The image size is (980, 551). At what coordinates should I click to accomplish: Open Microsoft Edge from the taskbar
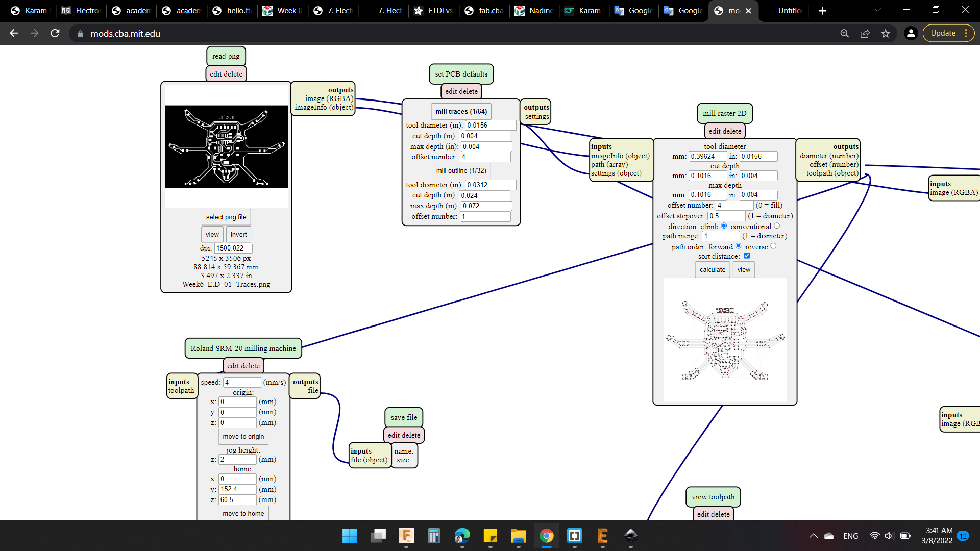click(x=462, y=536)
